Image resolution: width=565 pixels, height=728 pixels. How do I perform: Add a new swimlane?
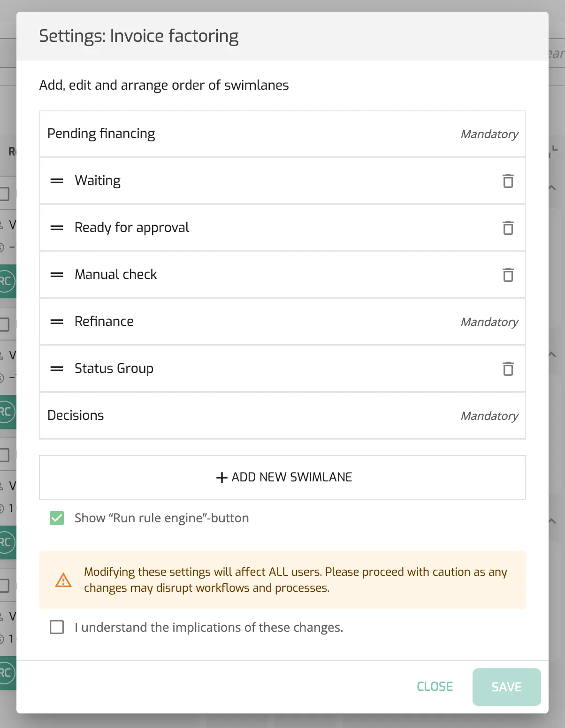pyautogui.click(x=282, y=477)
